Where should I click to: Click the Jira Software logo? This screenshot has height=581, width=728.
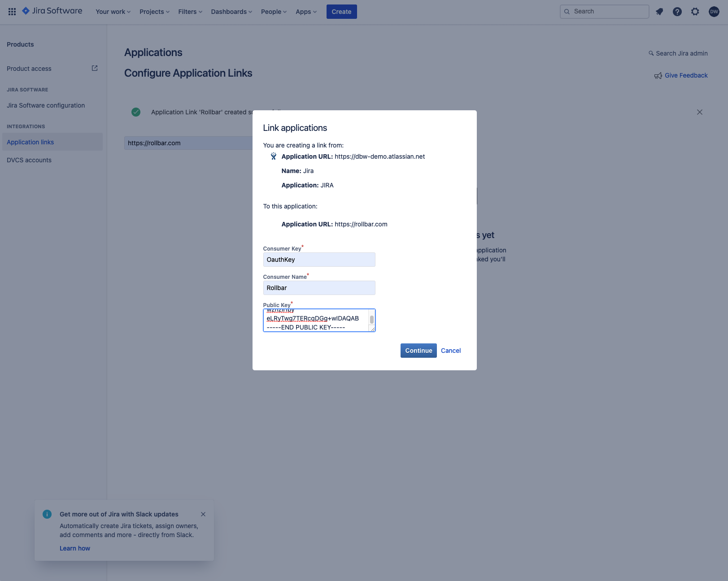pos(52,11)
